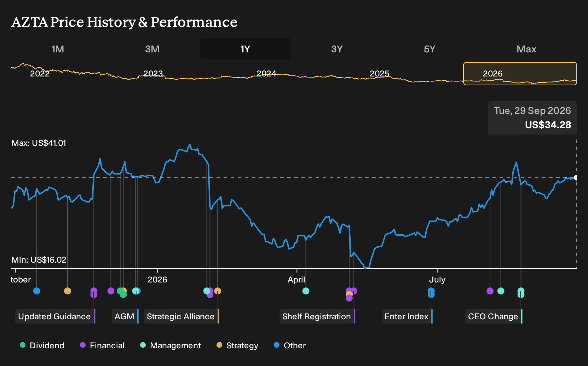Screen dimensions: 588x366
Task: Open the Strategic Alliance event label
Action: [181, 316]
